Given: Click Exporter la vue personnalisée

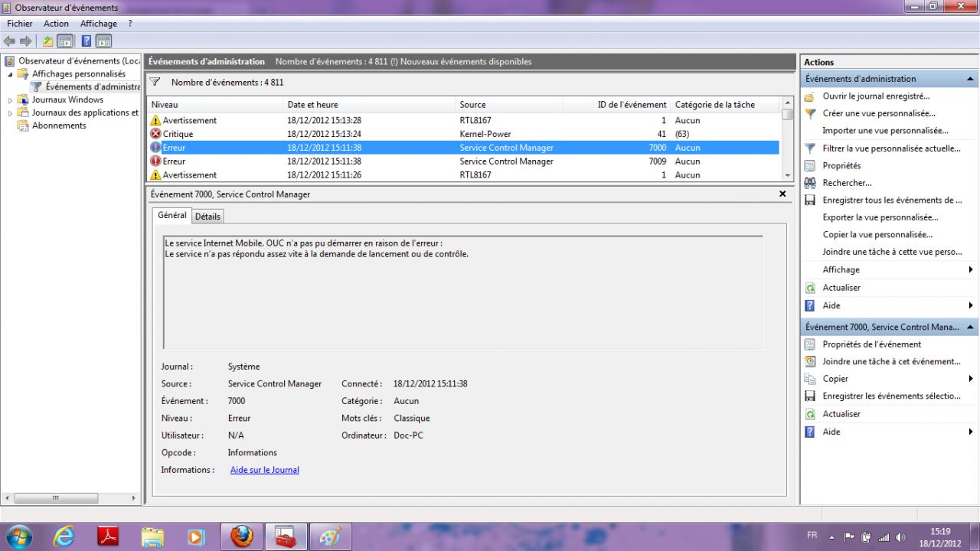Looking at the screenshot, I should 880,217.
